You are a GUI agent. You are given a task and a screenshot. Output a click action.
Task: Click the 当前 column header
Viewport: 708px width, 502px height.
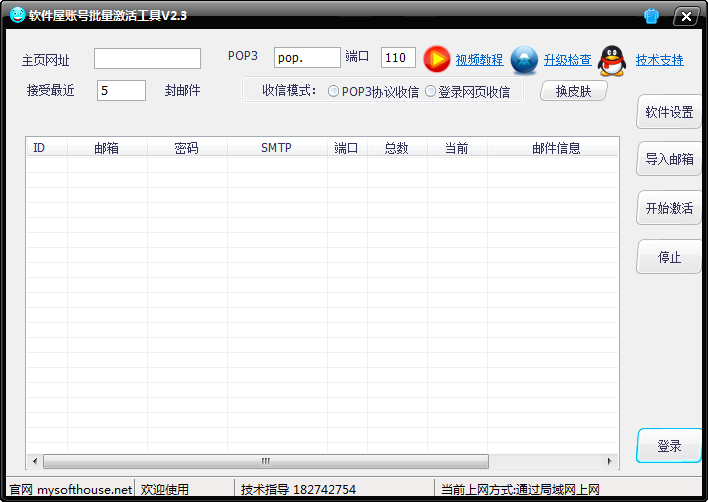457,148
